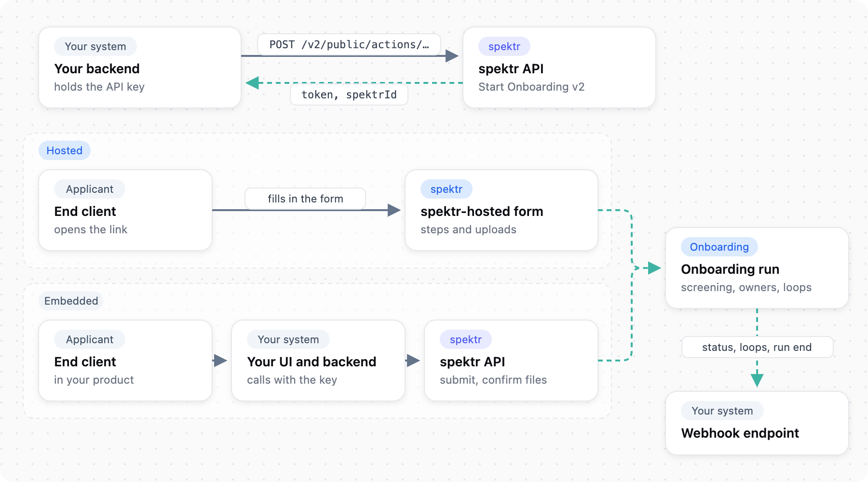Image resolution: width=868 pixels, height=482 pixels.
Task: Select the 'Start Onboarding v2' subtitle
Action: (531, 87)
